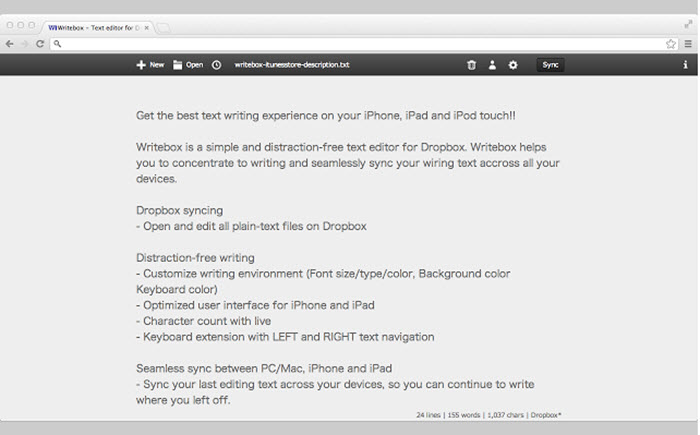Open settings gear in Writebox toolbar

click(513, 65)
